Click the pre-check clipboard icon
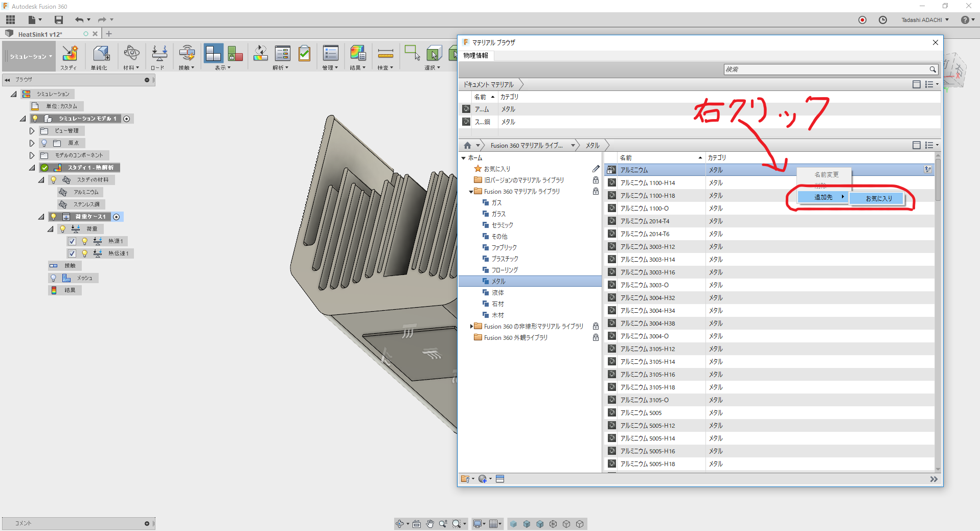980x531 pixels. tap(305, 53)
